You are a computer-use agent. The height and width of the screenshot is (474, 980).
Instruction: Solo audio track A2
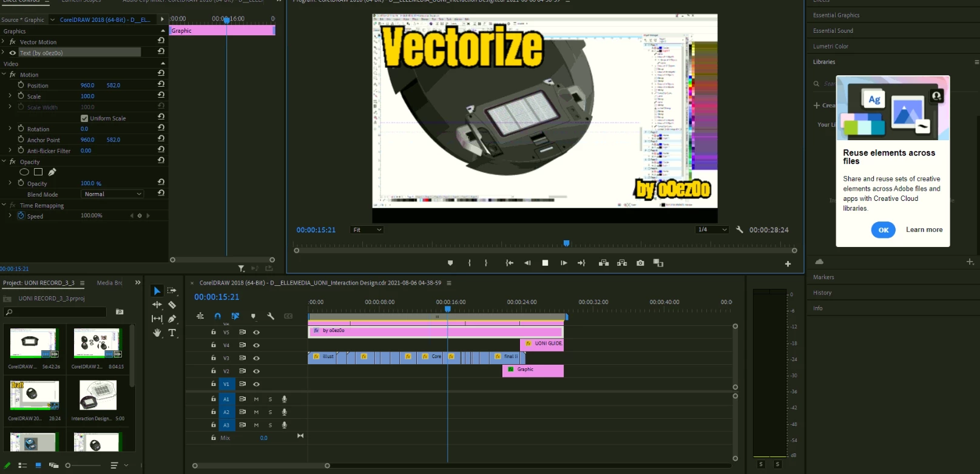(x=270, y=412)
